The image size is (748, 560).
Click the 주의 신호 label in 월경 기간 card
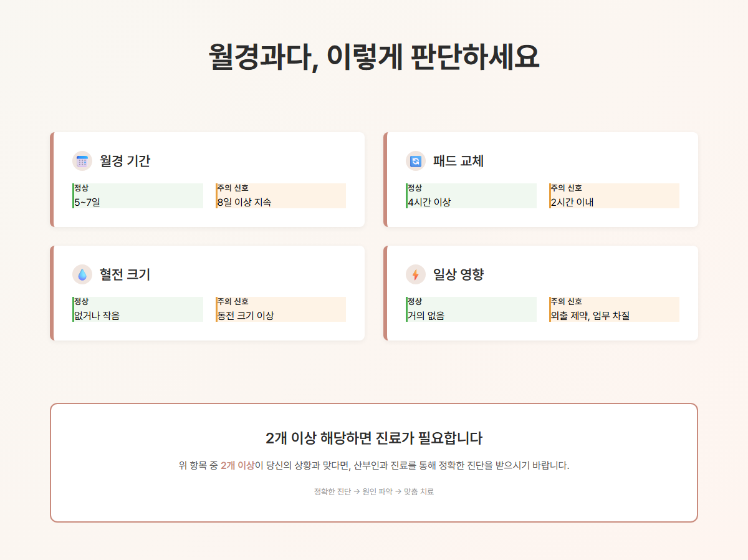pyautogui.click(x=233, y=188)
